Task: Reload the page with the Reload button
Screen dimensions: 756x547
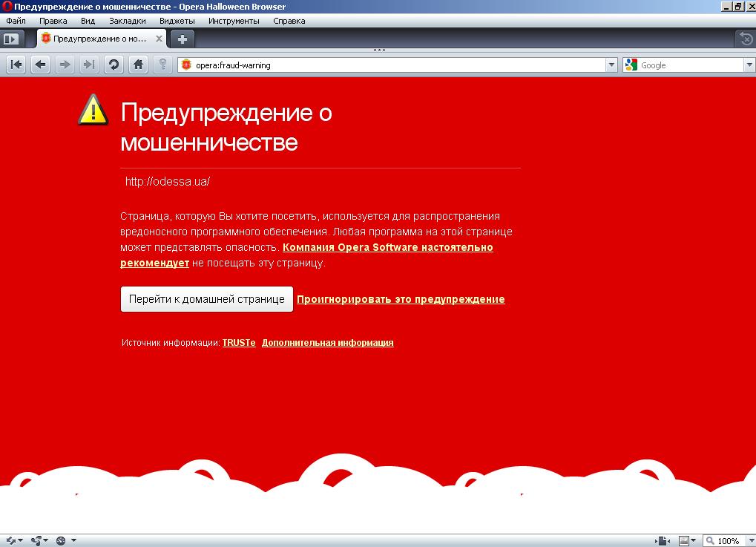Action: [114, 65]
